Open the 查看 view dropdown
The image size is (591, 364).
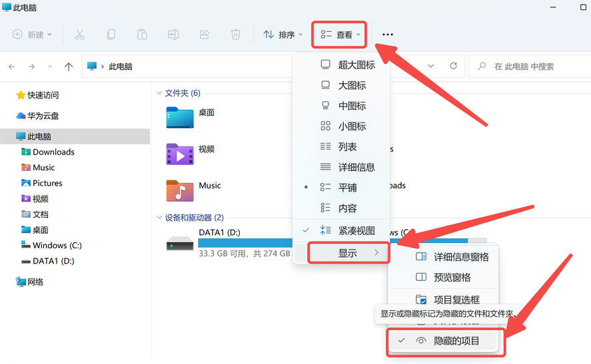point(340,35)
